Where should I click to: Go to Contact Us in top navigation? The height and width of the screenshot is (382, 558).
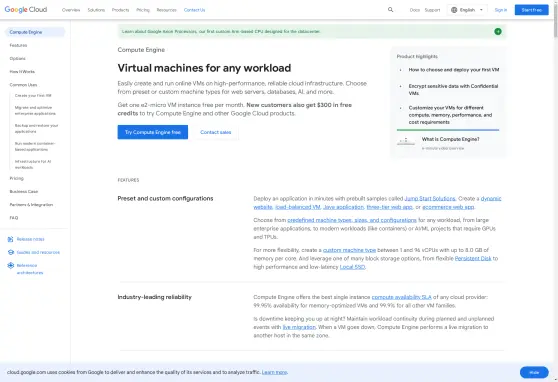click(x=194, y=10)
